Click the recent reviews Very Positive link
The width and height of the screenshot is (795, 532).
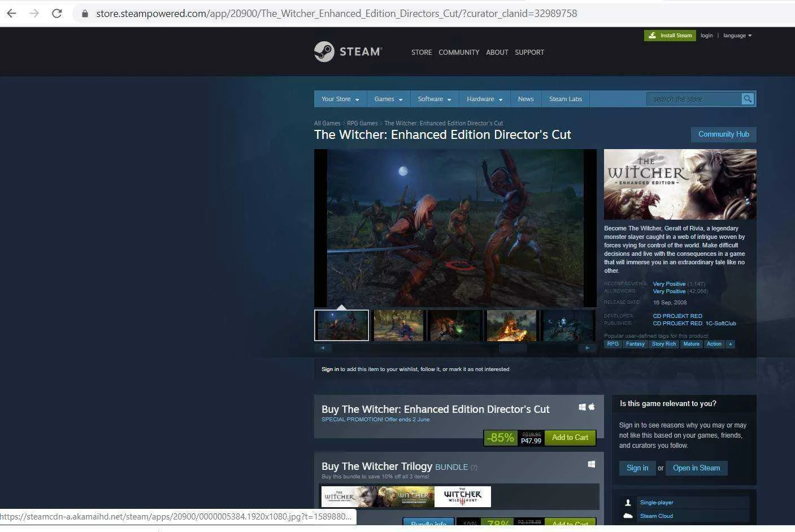(x=669, y=284)
